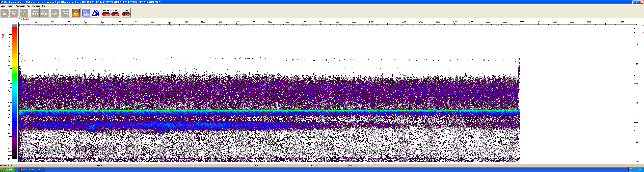This screenshot has width=644, height=172.
Task: Click the DGPS N/A status indicator
Action: [126, 13]
